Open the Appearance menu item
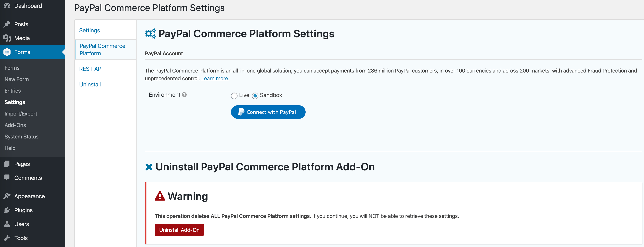 point(32,196)
